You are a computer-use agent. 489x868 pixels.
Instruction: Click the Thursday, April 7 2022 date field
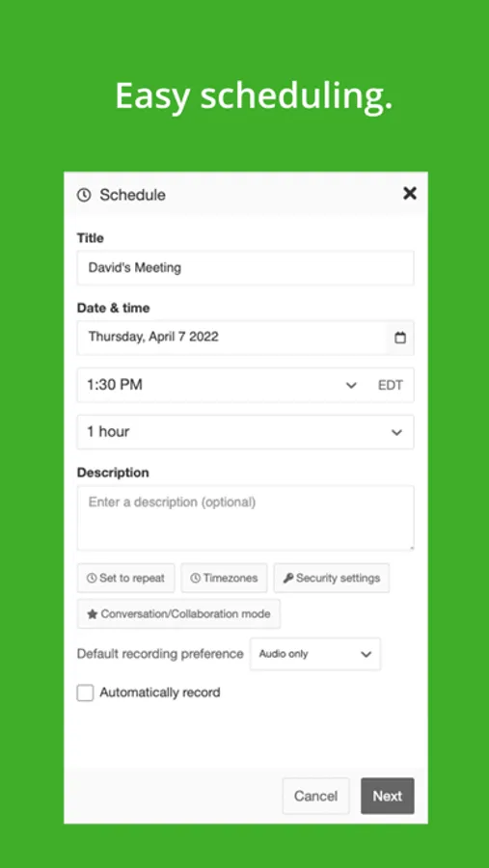coord(245,338)
